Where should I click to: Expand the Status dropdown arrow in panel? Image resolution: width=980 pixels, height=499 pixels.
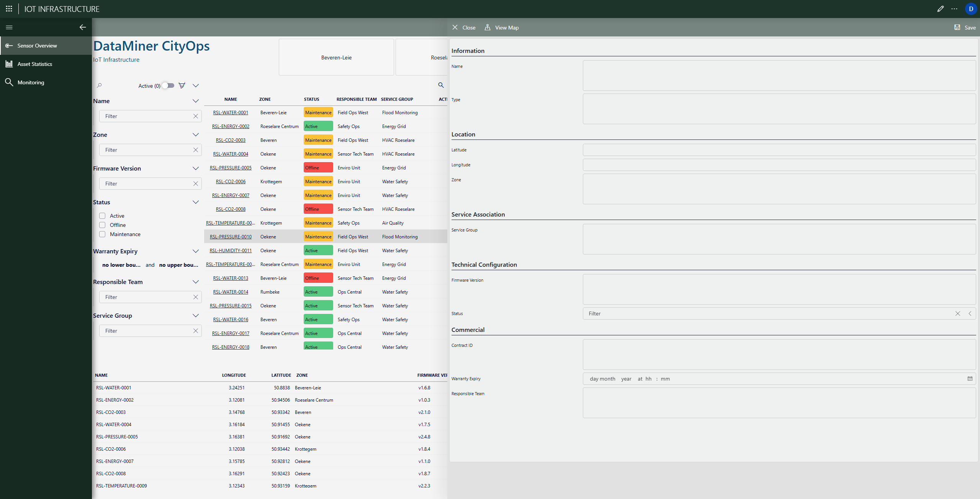point(970,314)
